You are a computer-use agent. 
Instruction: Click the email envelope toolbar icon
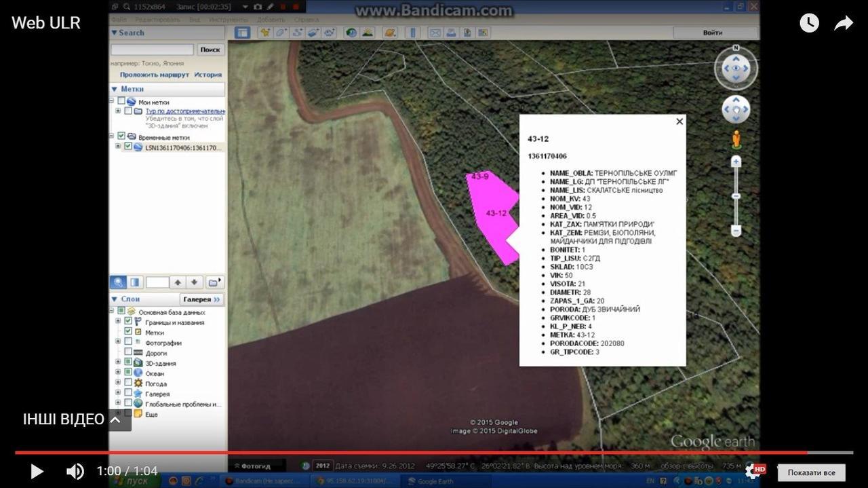435,33
